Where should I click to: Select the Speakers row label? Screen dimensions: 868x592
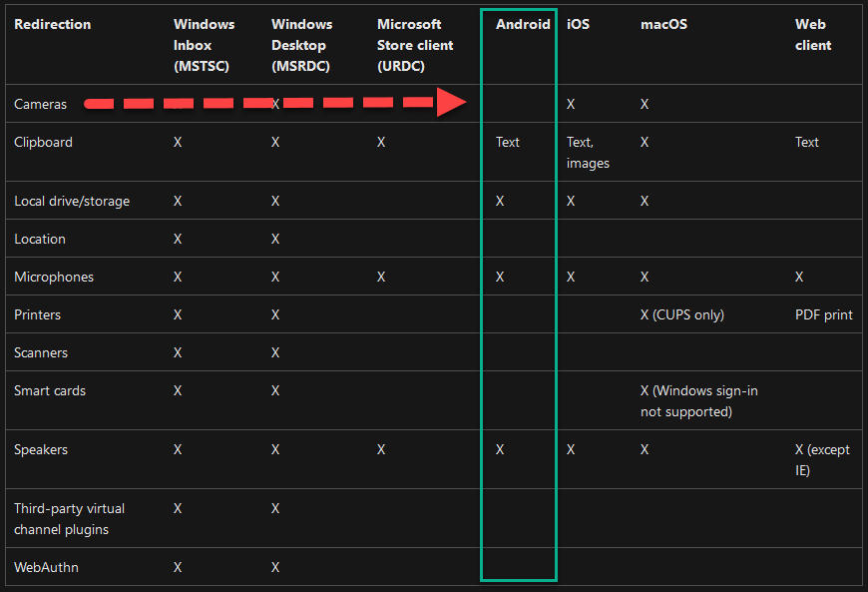41,449
